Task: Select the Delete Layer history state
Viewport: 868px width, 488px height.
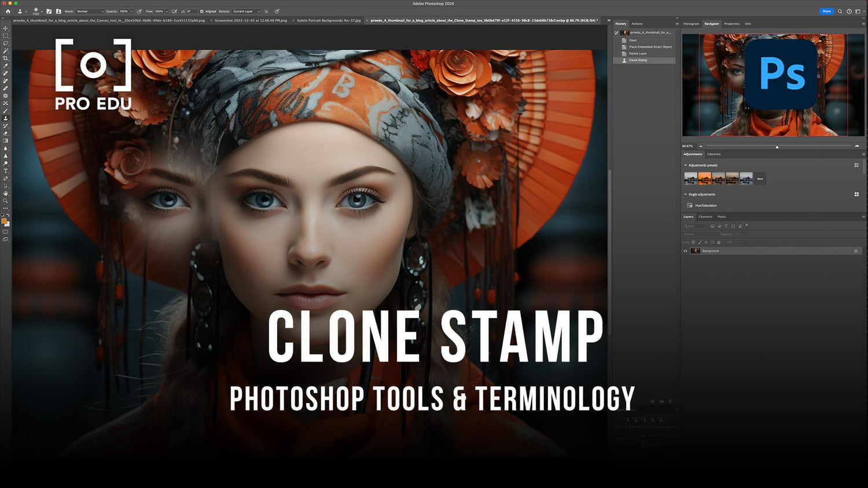Action: point(638,53)
